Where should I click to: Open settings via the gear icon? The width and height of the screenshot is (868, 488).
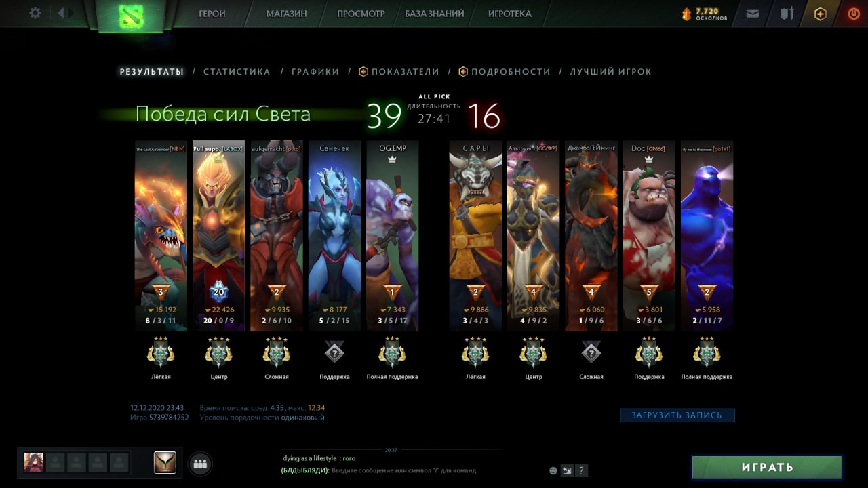35,13
